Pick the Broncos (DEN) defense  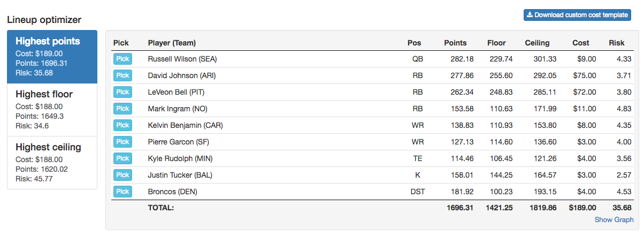(x=122, y=192)
